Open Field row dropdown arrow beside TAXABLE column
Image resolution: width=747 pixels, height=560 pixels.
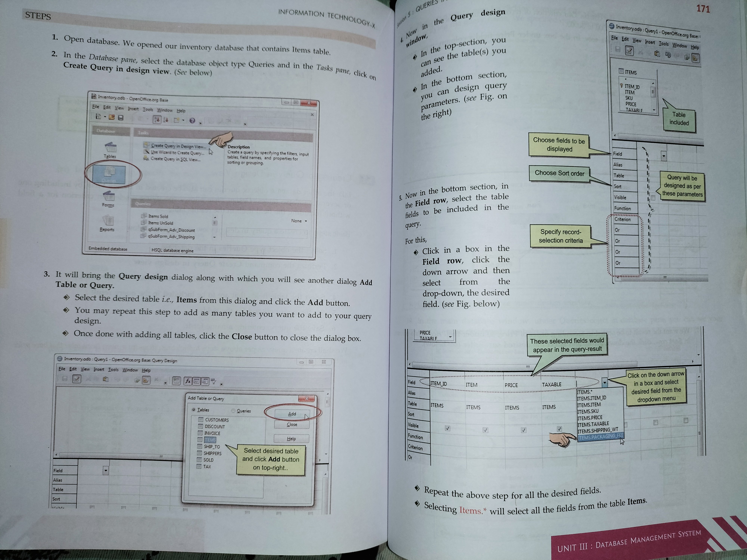605,382
